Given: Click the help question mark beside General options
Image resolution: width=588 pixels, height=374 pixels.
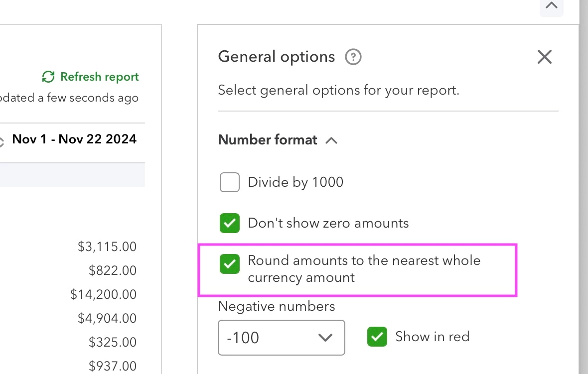Looking at the screenshot, I should pos(353,57).
